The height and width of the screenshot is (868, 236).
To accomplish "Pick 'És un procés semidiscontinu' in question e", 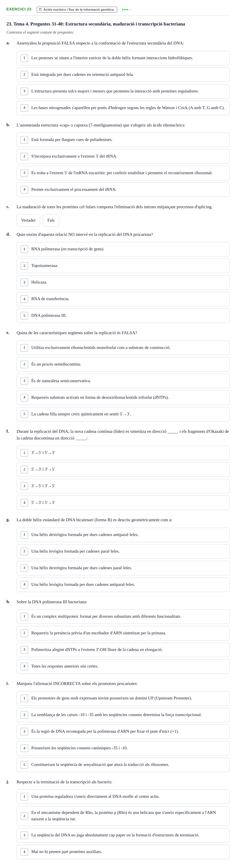I will (x=123, y=364).
